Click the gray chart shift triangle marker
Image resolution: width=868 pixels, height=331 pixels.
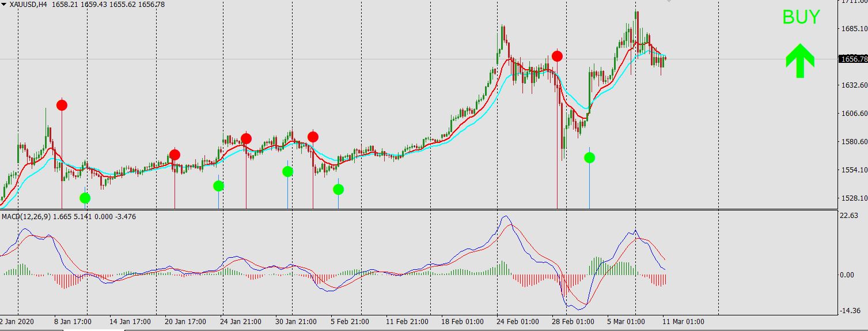coord(669,1)
